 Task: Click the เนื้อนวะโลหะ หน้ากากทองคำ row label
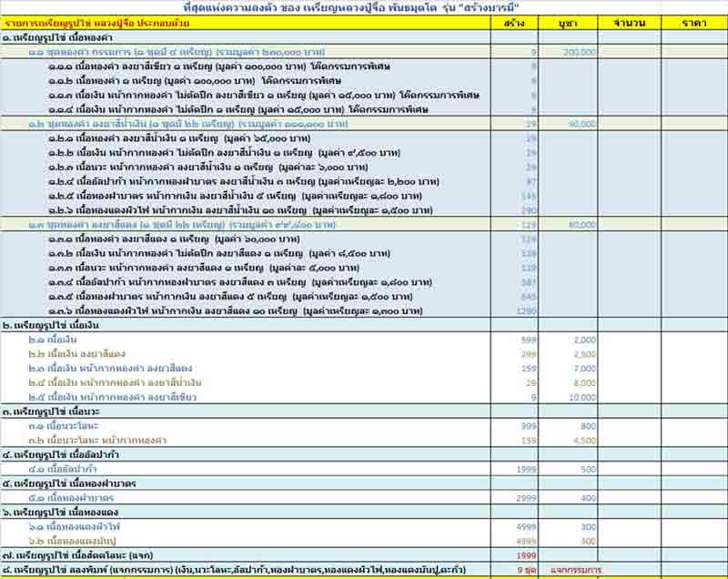tap(90, 441)
